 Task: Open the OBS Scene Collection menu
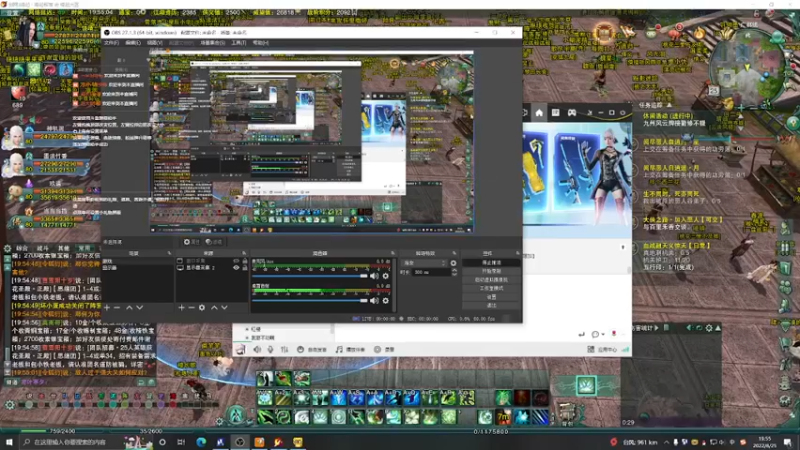point(212,43)
